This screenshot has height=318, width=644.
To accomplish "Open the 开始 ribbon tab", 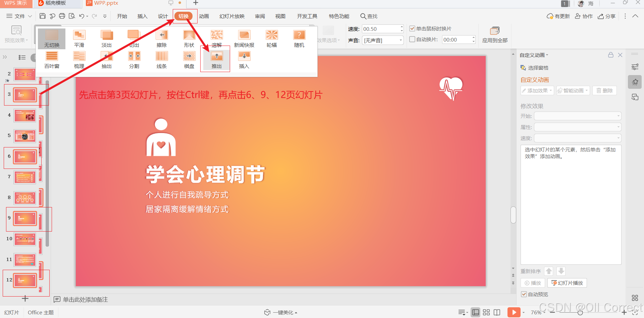I will click(122, 16).
